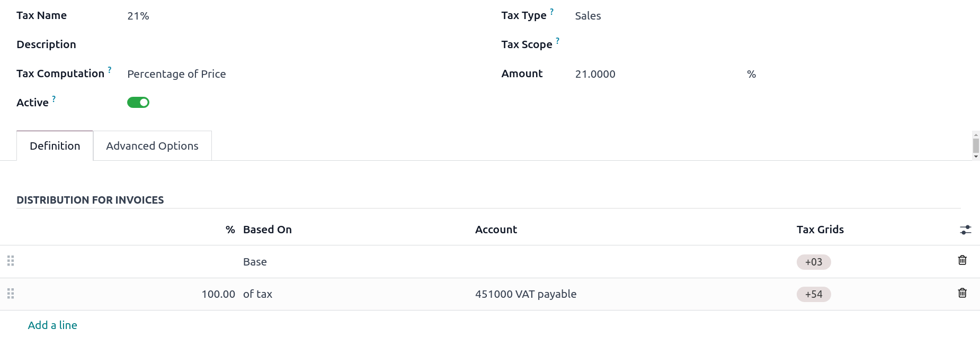The image size is (980, 338).
Task: Click the help icon next to Tax Computation
Action: click(109, 69)
